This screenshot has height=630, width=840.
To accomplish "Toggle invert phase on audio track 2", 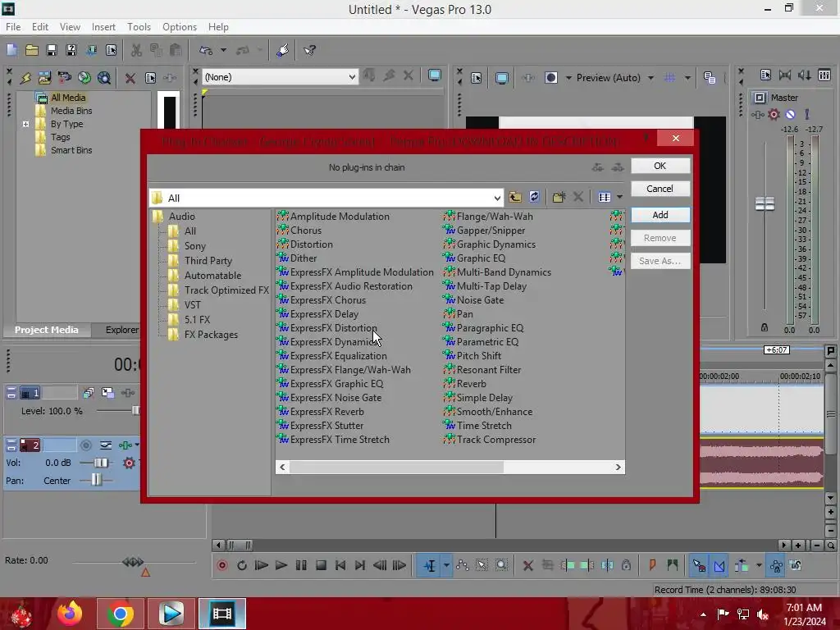I will point(106,445).
